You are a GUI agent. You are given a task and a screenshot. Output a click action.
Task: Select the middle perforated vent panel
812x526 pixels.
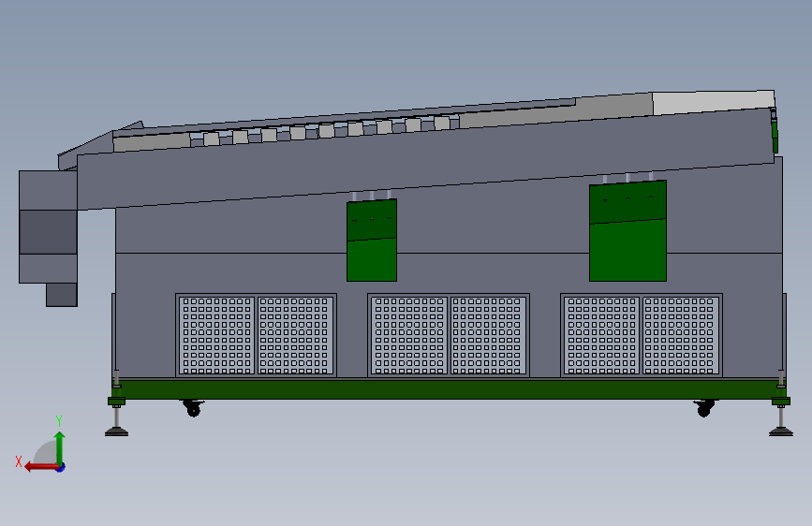[449, 335]
